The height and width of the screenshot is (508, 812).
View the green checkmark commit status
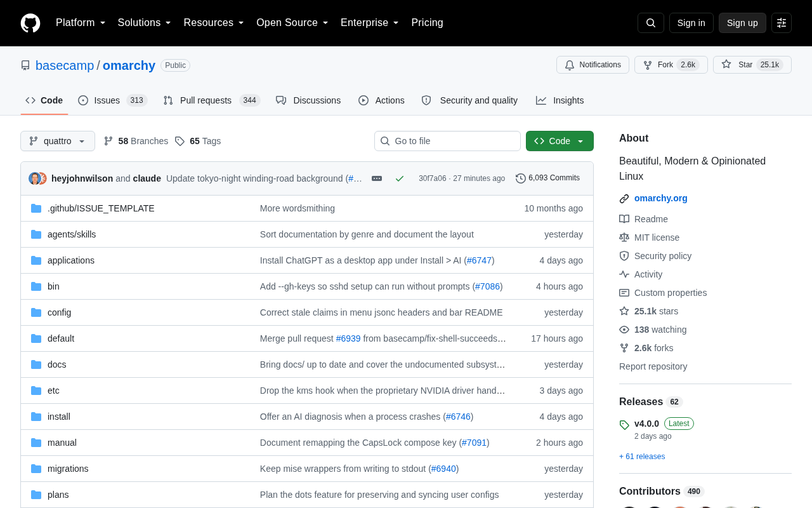pos(400,178)
